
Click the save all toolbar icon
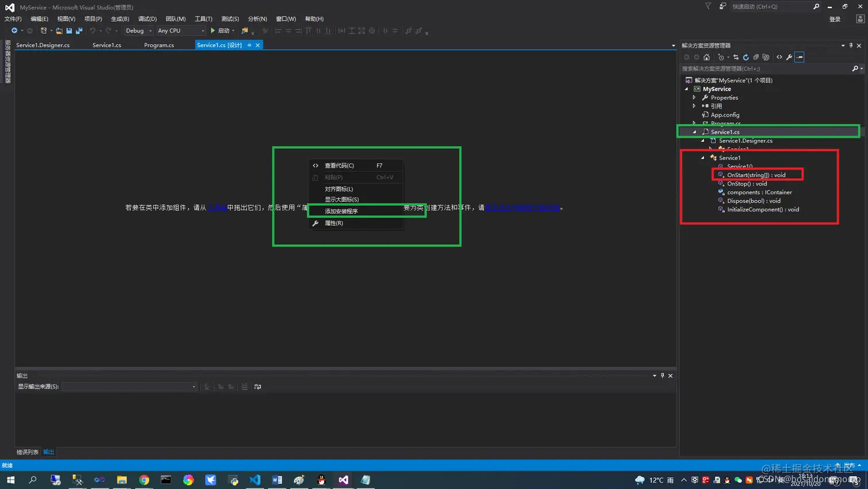(79, 30)
